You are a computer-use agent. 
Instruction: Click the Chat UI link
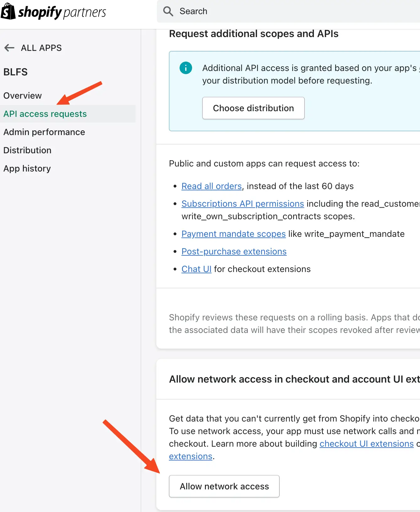coord(197,269)
